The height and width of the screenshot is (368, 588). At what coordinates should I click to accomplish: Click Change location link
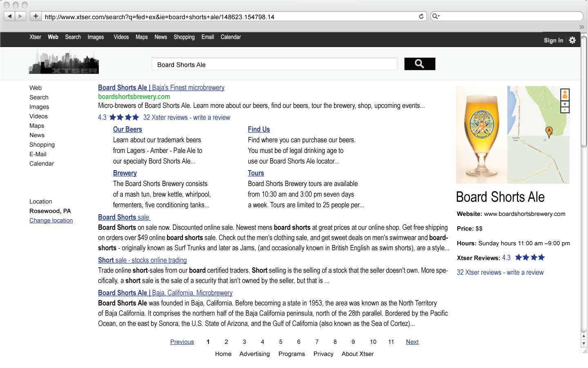(51, 220)
